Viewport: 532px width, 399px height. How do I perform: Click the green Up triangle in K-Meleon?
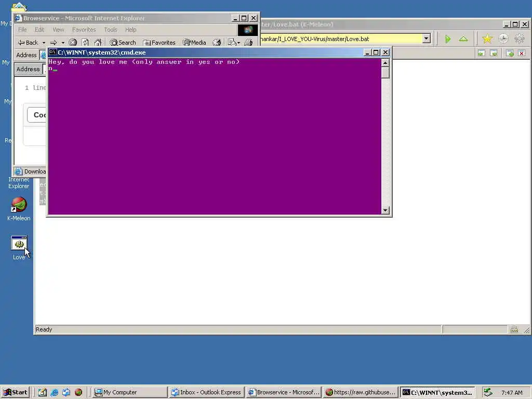(463, 38)
